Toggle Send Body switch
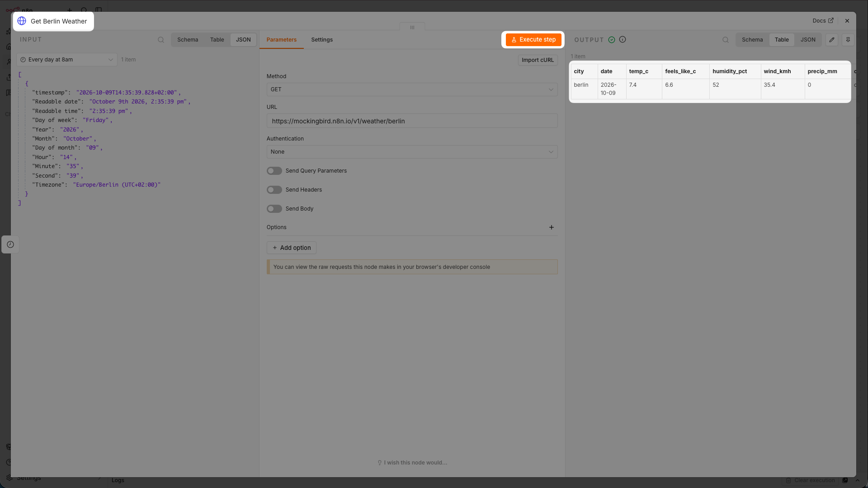The height and width of the screenshot is (488, 868). pos(274,209)
